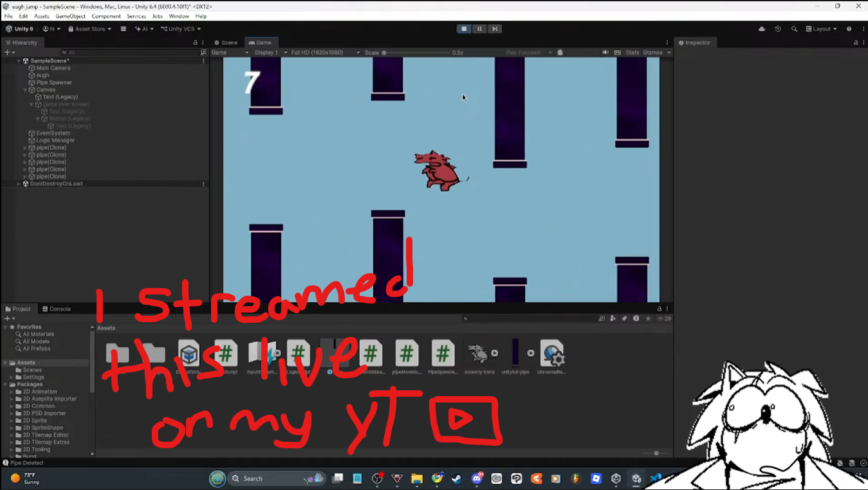Lock the Hierarchy panel
The image size is (868, 490).
point(196,42)
